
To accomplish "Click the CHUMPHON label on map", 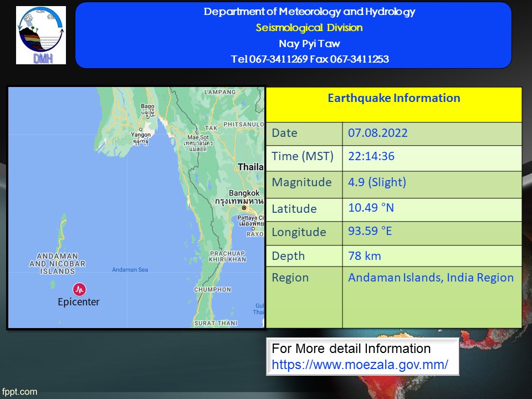I will tap(213, 289).
